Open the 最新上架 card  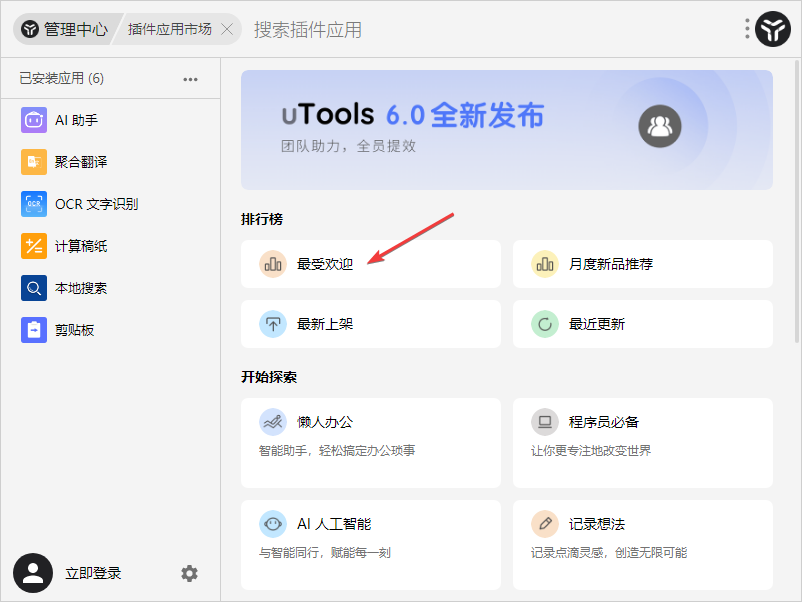click(x=371, y=324)
